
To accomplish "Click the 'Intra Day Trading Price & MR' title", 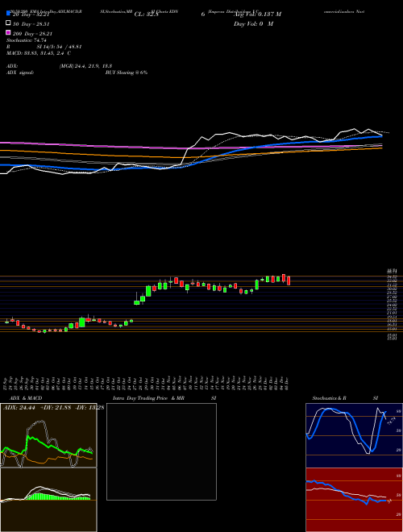I will [x=149, y=398].
